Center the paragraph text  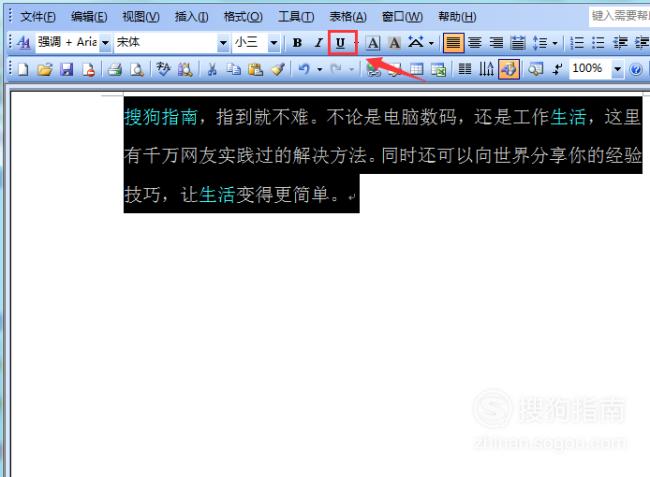tap(475, 43)
